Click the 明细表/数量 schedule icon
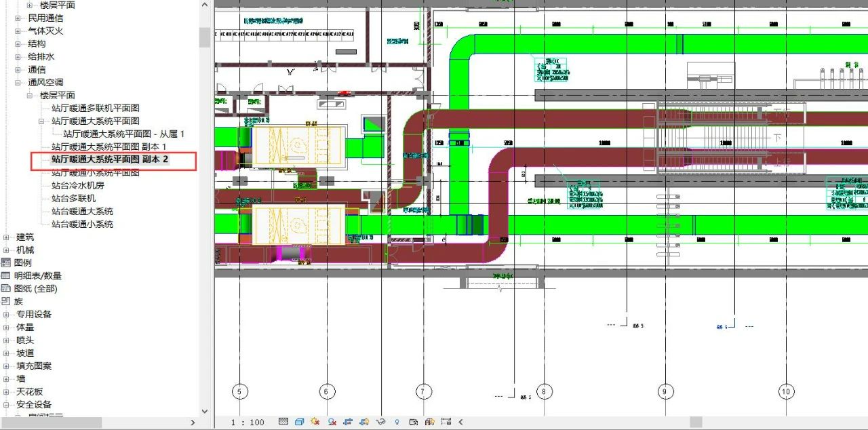Image resolution: width=868 pixels, height=430 pixels. point(6,275)
